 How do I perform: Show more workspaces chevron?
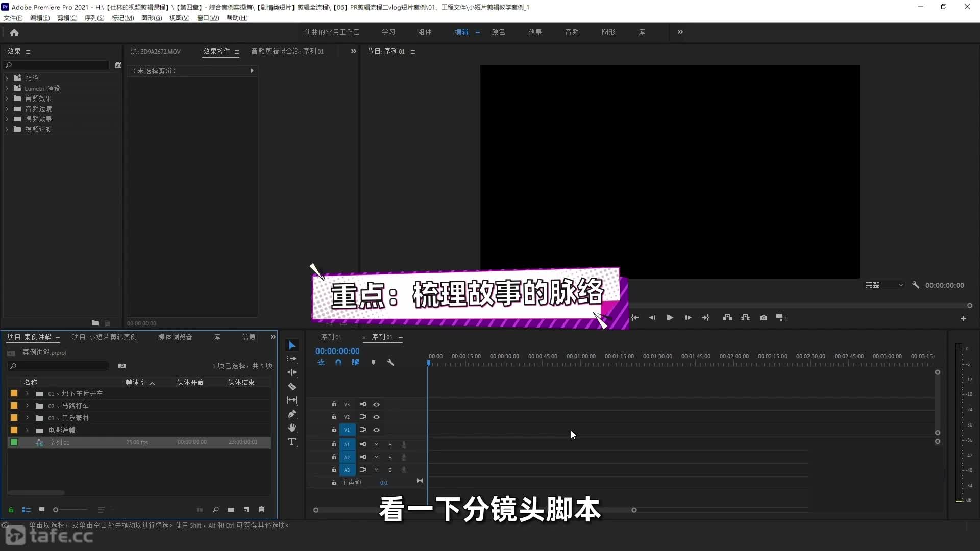tap(680, 32)
